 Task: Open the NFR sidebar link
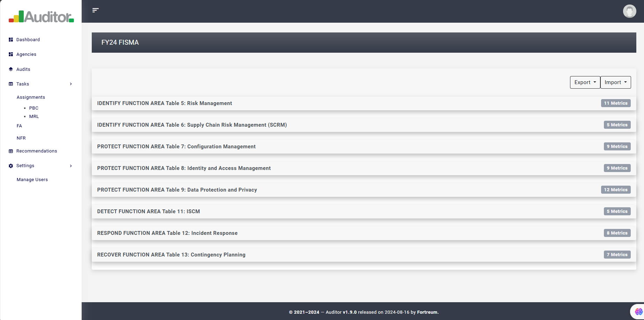(x=21, y=138)
